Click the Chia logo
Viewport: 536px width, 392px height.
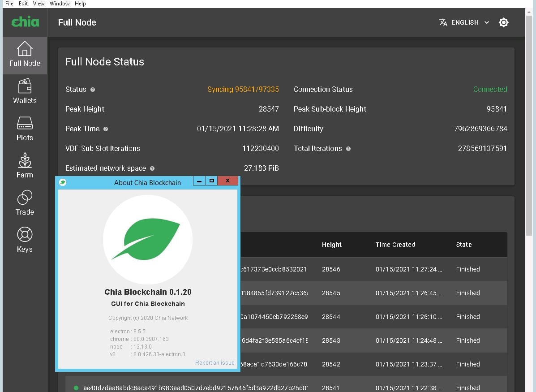(25, 22)
